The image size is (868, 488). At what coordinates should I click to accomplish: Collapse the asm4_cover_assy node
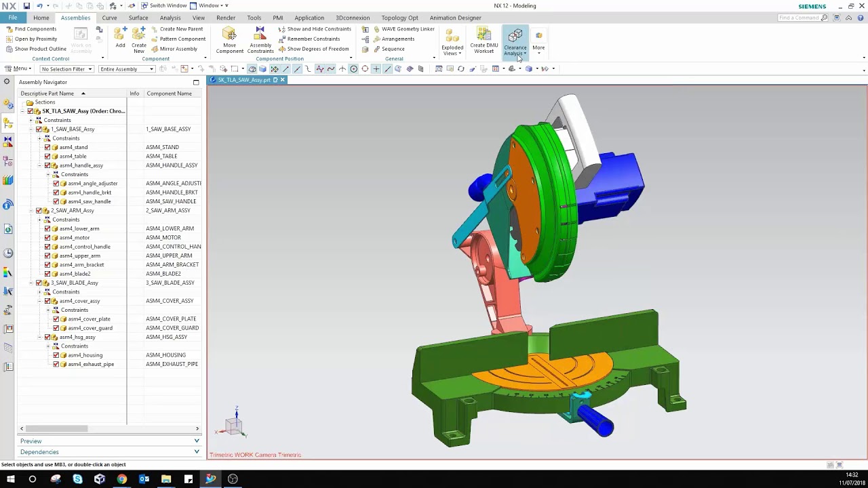(x=39, y=301)
